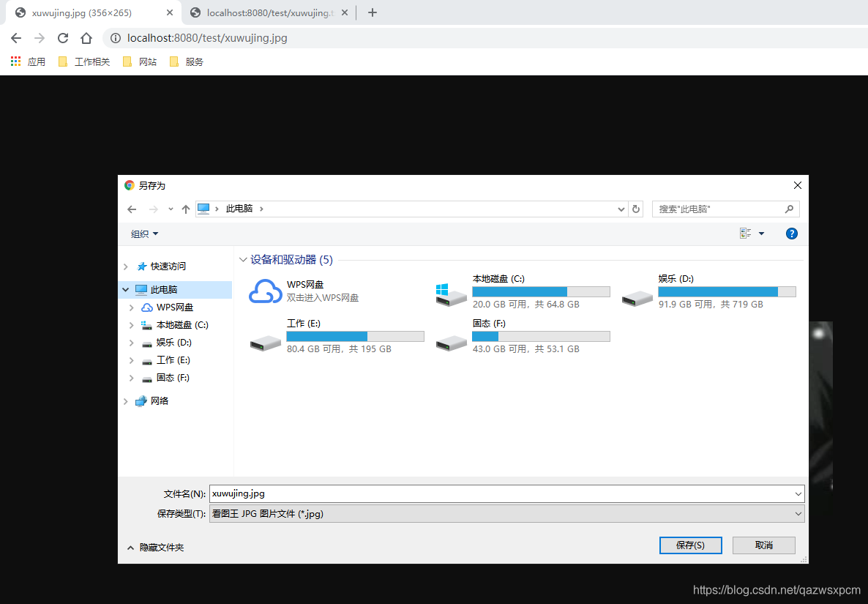
Task: Click Chrome's forward navigation arrow
Action: (x=40, y=38)
